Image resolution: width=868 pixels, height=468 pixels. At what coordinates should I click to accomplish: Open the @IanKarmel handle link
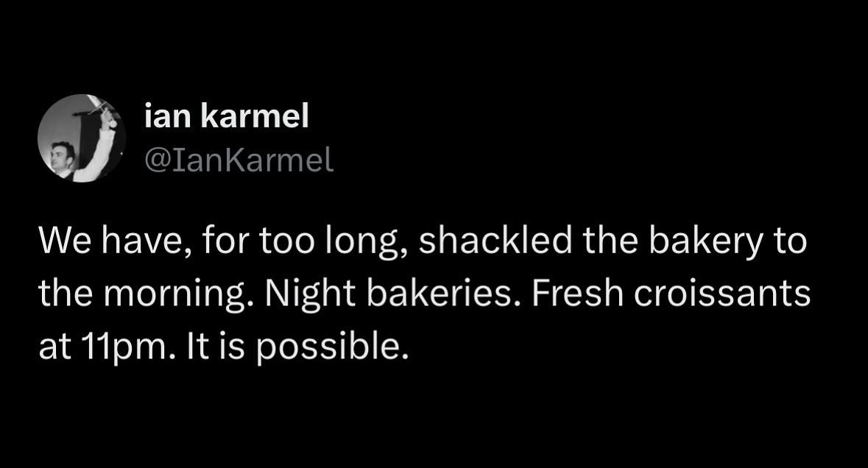pos(239,160)
